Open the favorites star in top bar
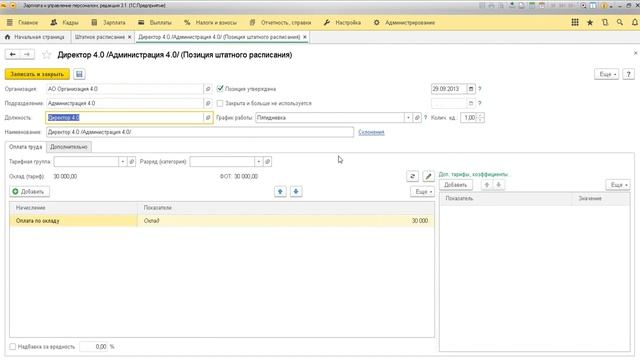This screenshot has width=640, height=360. point(590,22)
